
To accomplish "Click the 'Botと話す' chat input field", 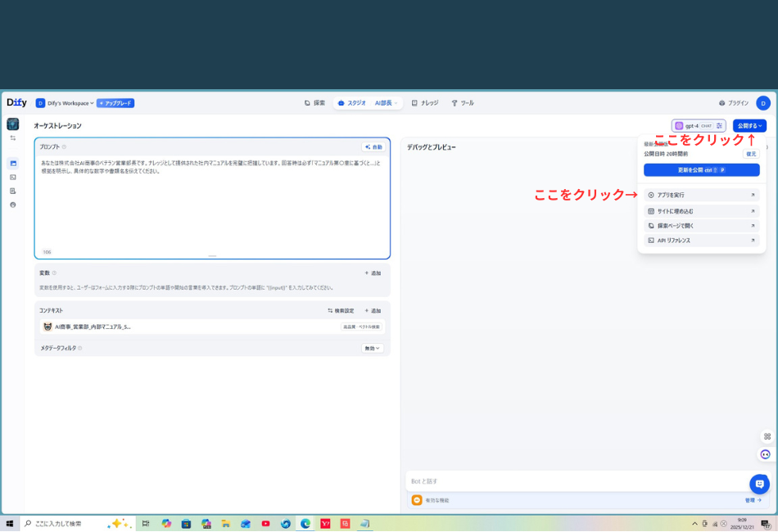I will [x=573, y=481].
